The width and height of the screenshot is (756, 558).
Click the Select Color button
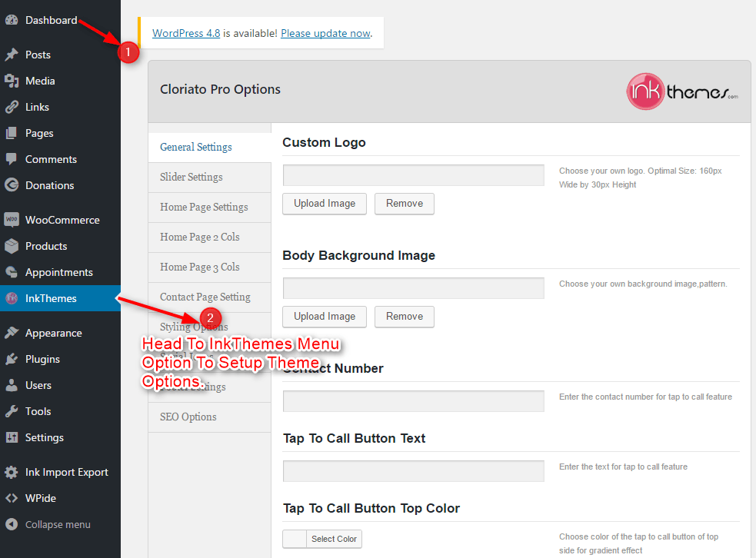click(x=334, y=539)
